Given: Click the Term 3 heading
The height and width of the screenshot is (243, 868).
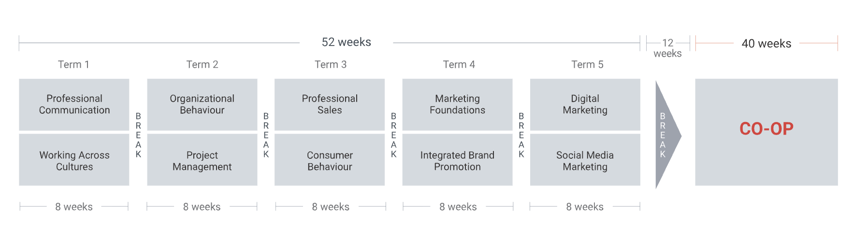Looking at the screenshot, I should pyautogui.click(x=331, y=64).
